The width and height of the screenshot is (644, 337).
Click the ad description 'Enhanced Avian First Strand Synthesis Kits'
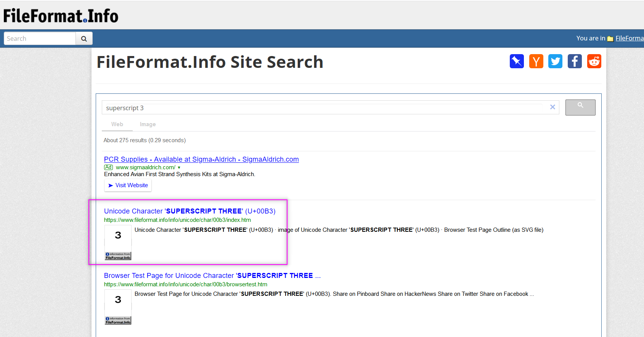(x=180, y=174)
